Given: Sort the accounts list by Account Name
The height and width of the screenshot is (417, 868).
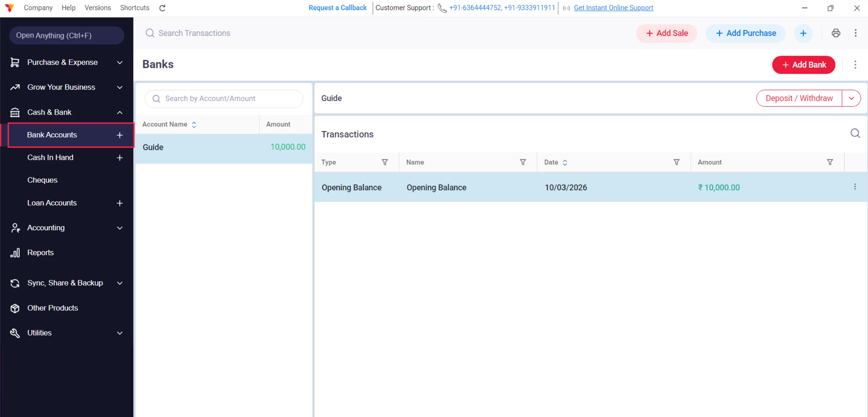Looking at the screenshot, I should [194, 124].
